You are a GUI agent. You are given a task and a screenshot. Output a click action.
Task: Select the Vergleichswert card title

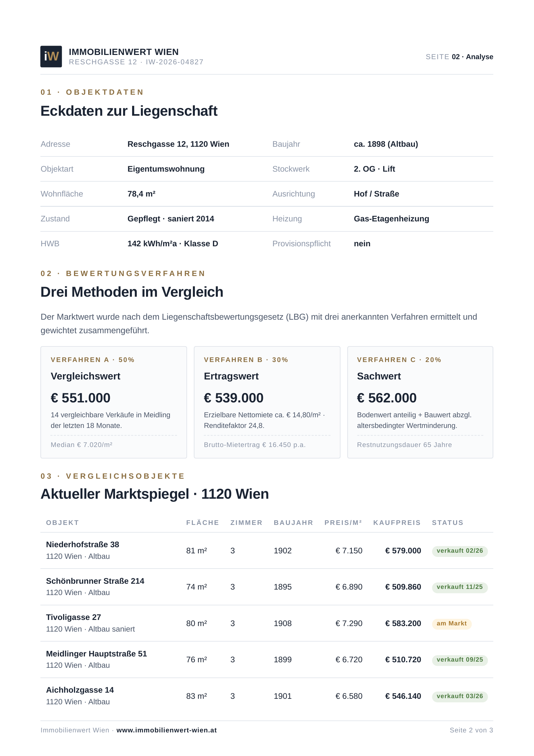(86, 376)
